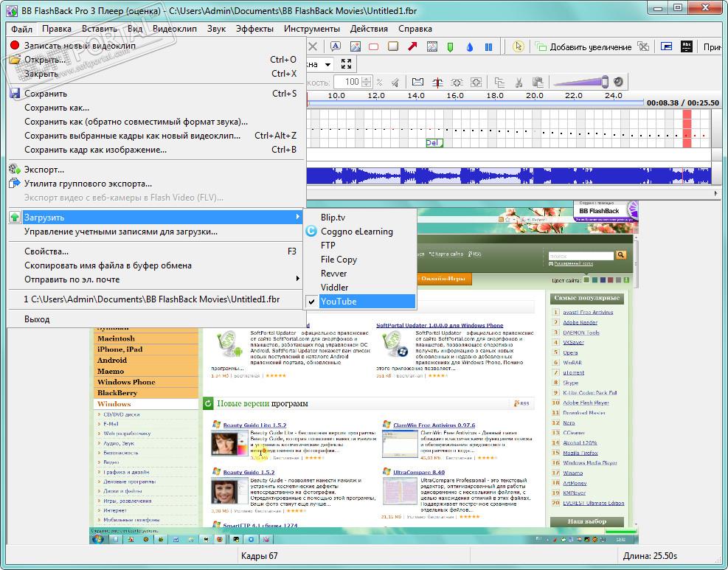Click the apply speed icon after percent
This screenshot has height=570, width=728.
395,83
